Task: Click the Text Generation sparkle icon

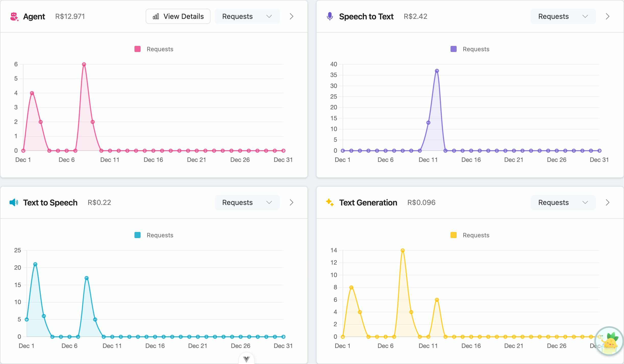Action: tap(330, 202)
